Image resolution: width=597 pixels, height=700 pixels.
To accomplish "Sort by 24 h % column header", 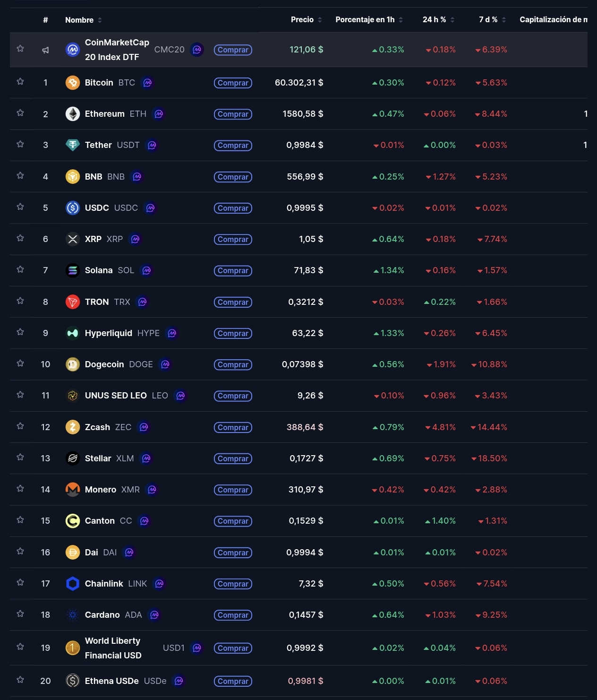I will (x=438, y=19).
